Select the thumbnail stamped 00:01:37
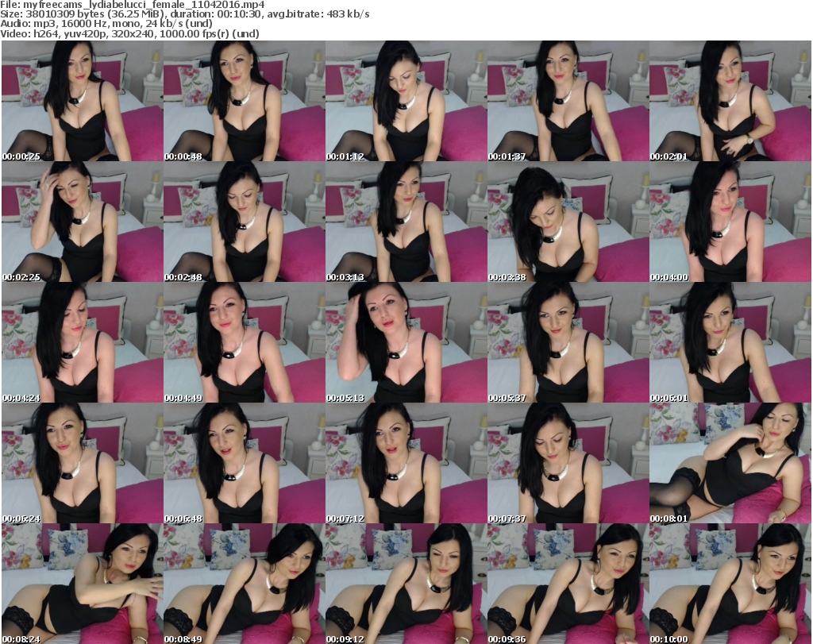The width and height of the screenshot is (813, 644). [568, 101]
